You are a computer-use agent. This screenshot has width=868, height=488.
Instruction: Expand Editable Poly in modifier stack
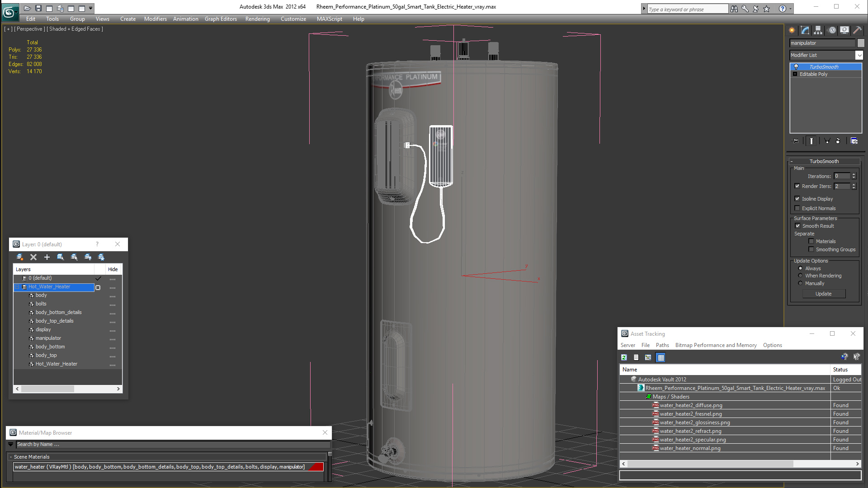click(795, 74)
